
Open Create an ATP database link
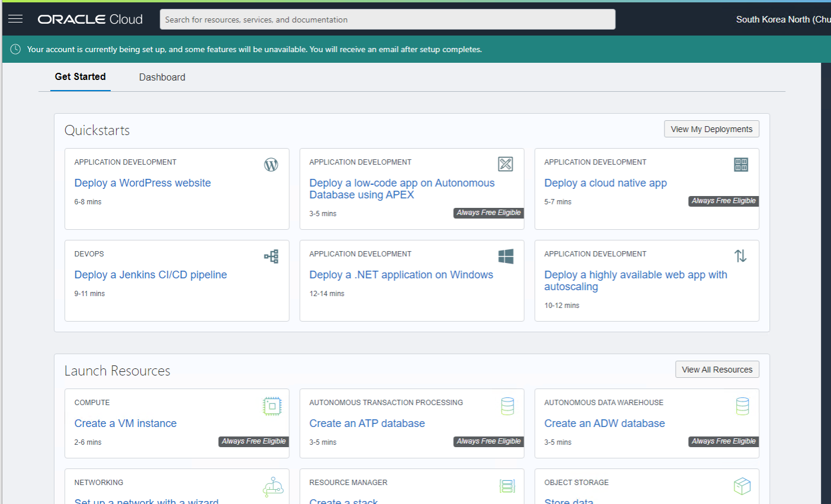coord(367,423)
